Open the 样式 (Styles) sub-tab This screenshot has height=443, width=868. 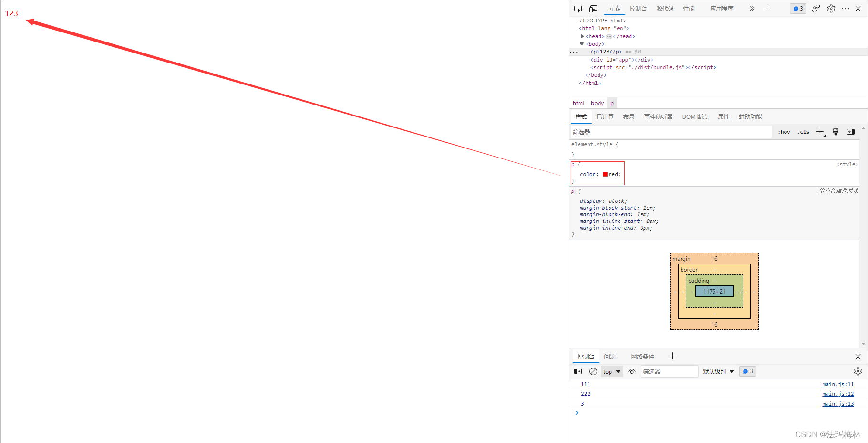click(581, 117)
